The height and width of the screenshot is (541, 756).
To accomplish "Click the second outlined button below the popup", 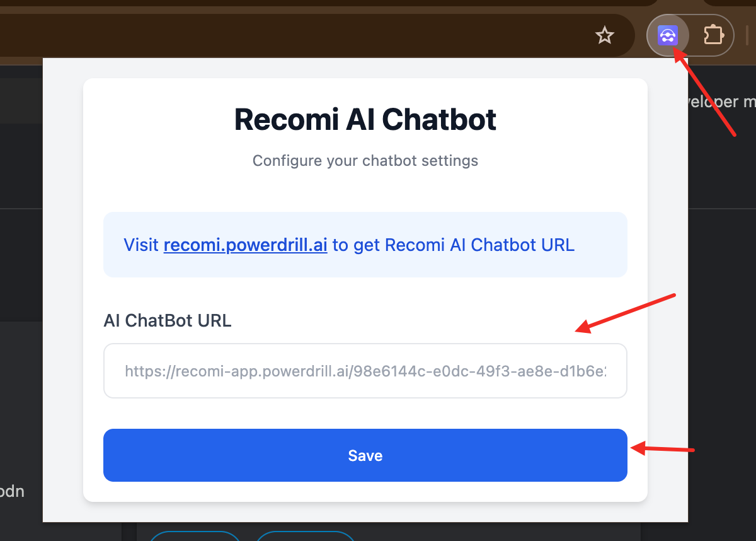I will click(306, 536).
